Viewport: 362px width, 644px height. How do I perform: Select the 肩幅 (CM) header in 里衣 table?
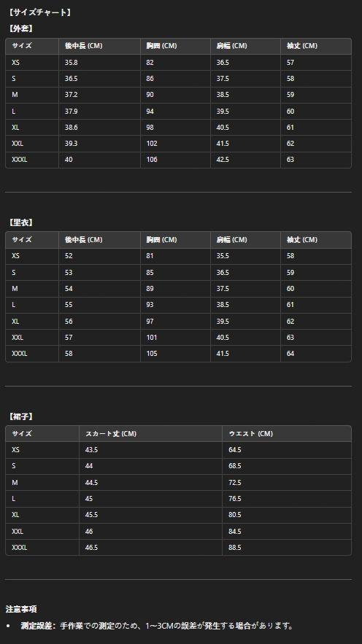[232, 240]
